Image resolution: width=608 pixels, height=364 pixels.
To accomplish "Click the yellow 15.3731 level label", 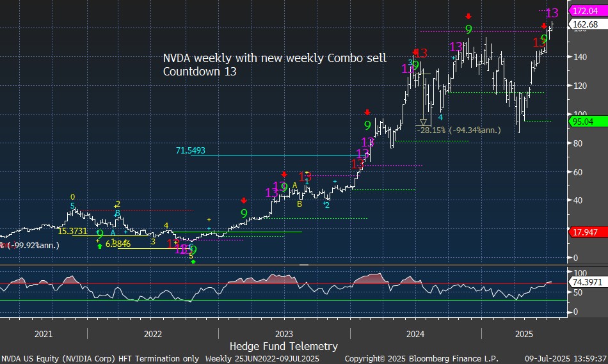I will coord(72,232).
